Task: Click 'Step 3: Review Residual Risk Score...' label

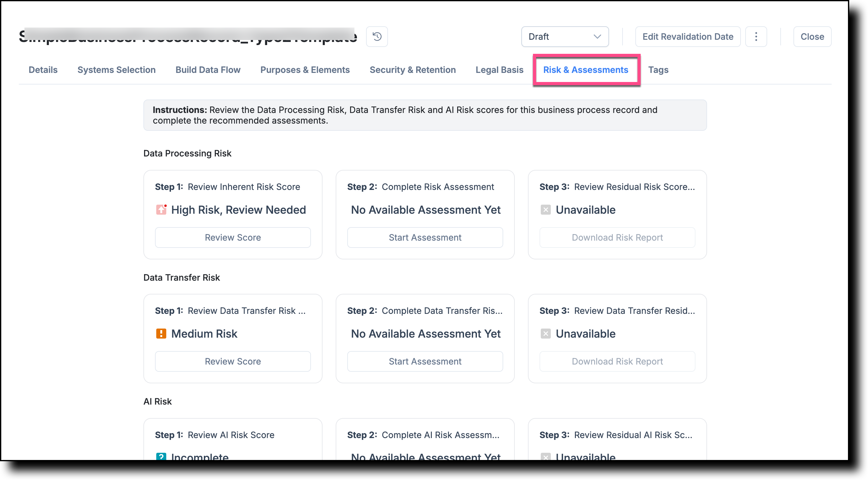Action: [617, 187]
